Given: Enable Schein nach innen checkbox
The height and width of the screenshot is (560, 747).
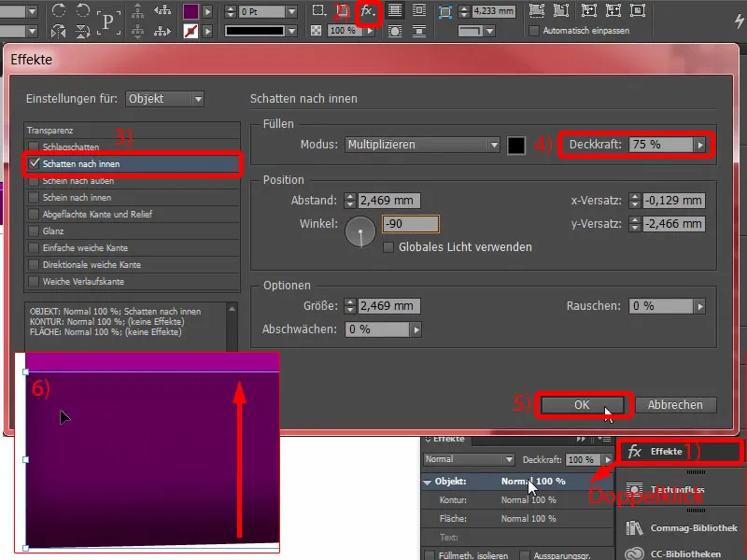Looking at the screenshot, I should pos(34,197).
